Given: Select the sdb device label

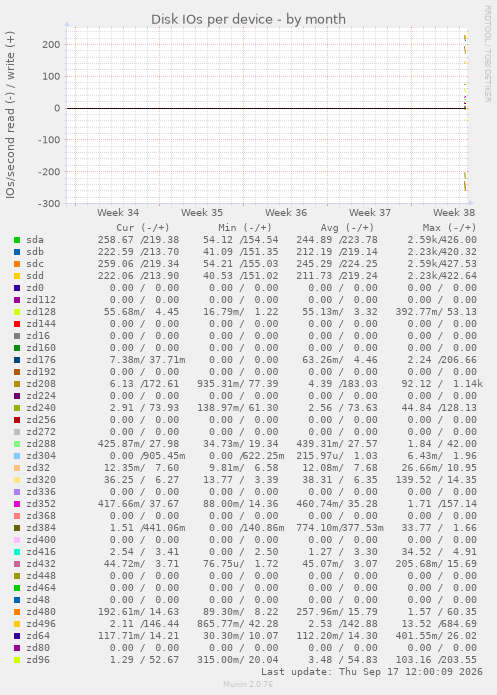Looking at the screenshot, I should (x=35, y=252).
